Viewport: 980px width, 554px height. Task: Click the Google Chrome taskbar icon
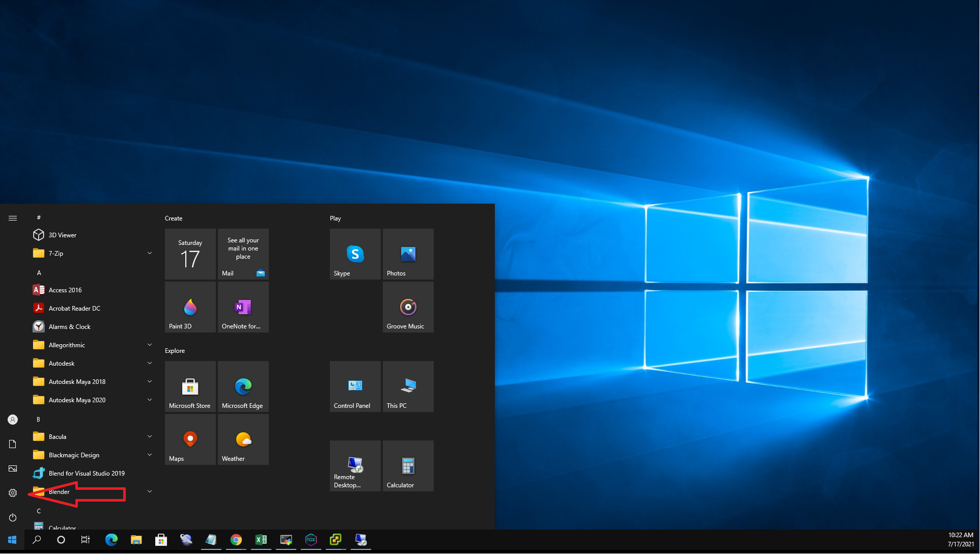(236, 540)
